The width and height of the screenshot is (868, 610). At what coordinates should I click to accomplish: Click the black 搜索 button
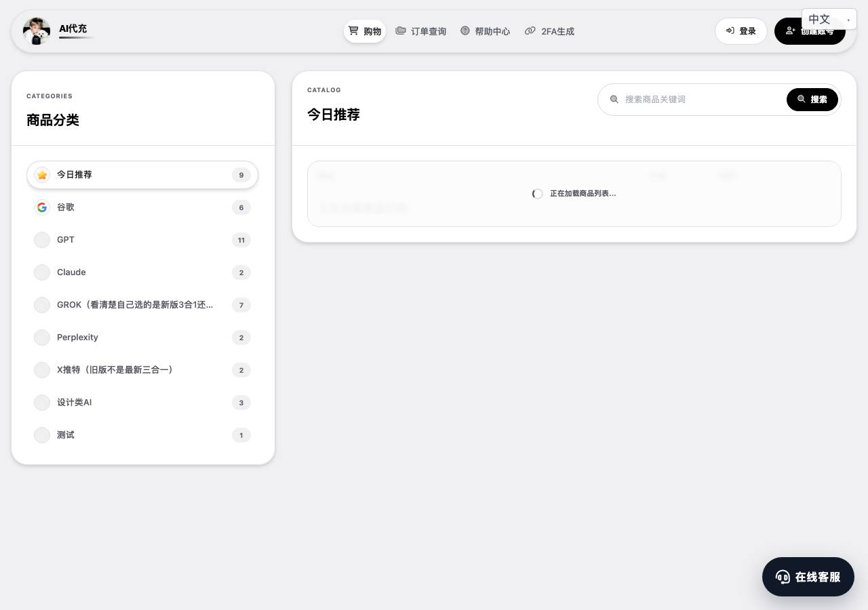coord(812,100)
